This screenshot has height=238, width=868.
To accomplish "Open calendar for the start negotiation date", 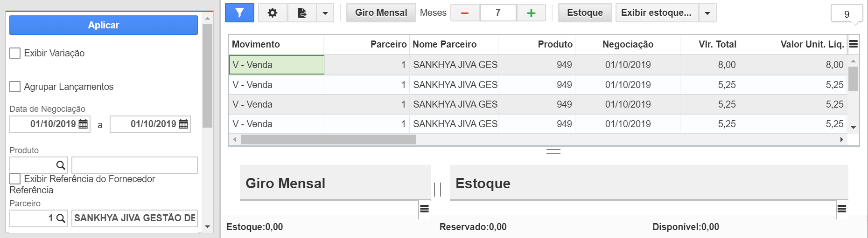I will pos(83,124).
